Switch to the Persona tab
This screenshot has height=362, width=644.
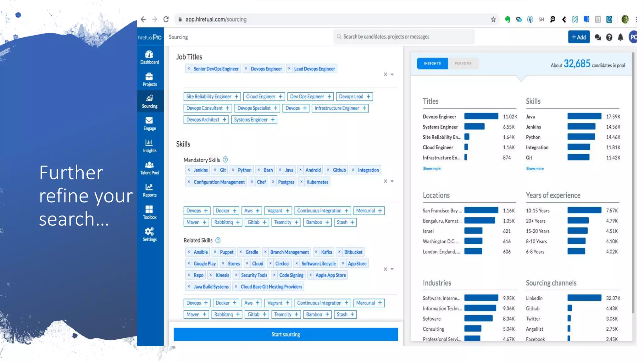click(x=463, y=63)
